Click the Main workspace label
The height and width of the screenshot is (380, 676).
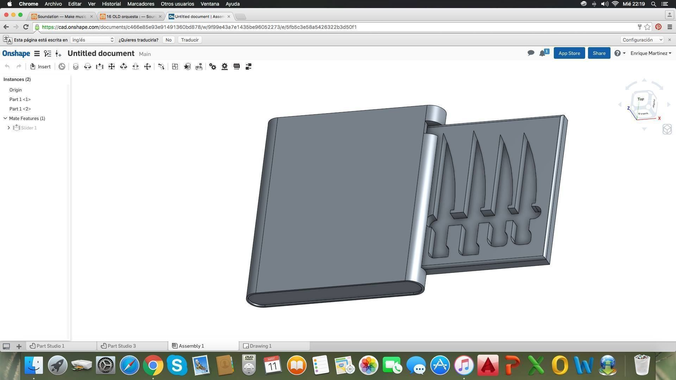coord(145,54)
